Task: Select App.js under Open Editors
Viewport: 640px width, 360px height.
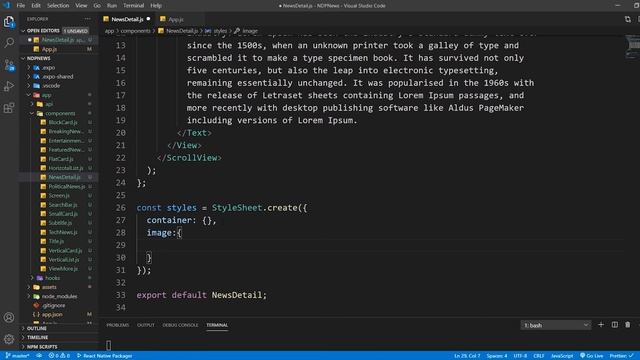Action: click(49, 49)
